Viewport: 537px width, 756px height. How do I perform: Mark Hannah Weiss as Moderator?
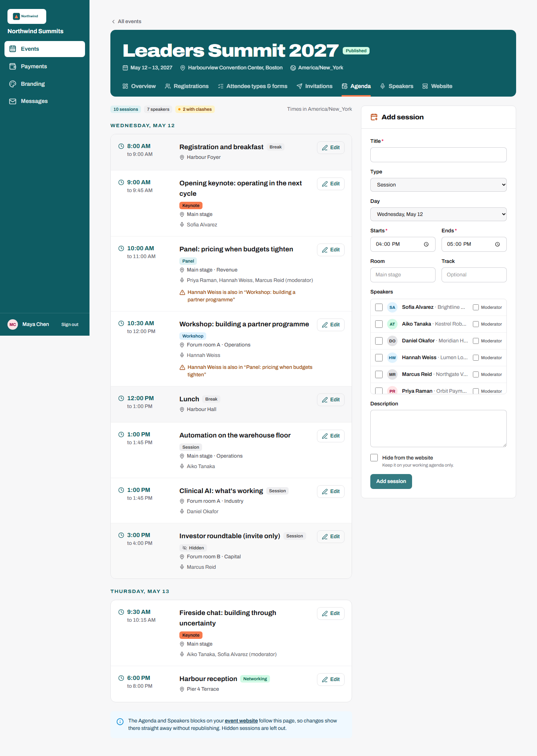pos(476,358)
